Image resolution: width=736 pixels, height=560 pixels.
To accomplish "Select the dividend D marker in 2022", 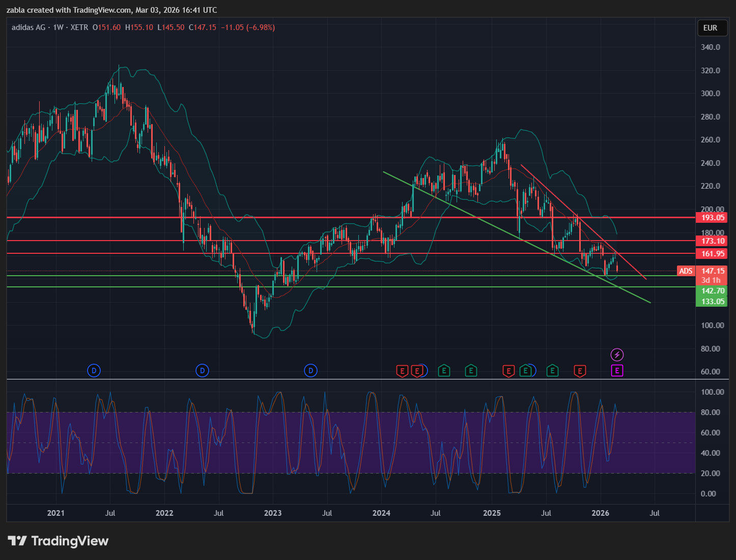I will 202,371.
